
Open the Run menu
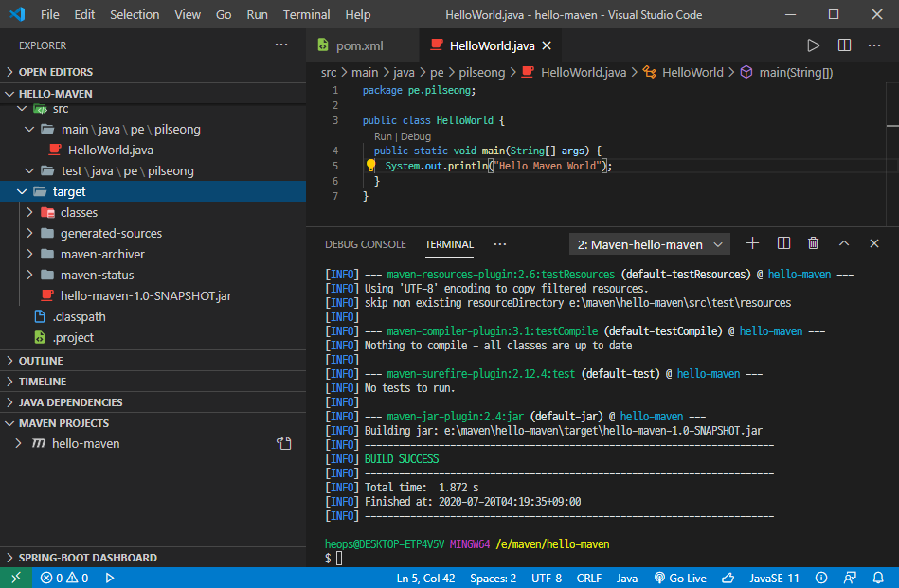pos(257,14)
